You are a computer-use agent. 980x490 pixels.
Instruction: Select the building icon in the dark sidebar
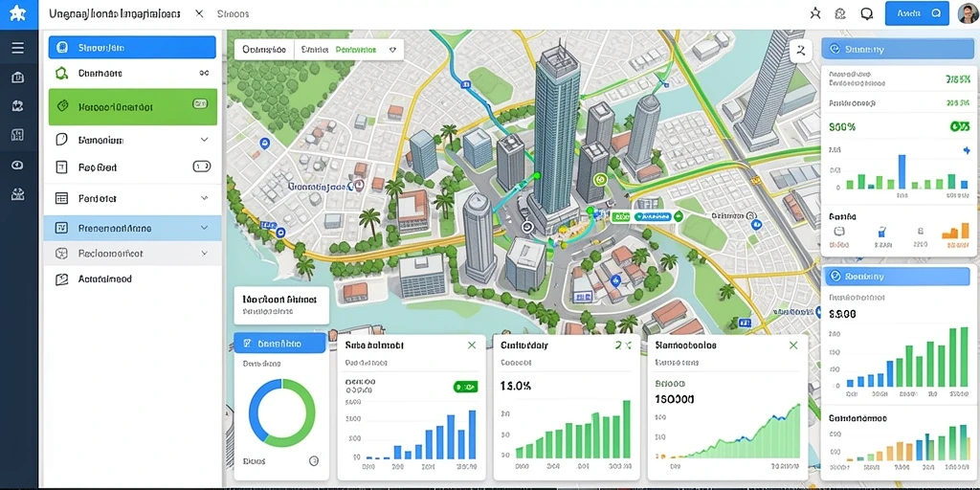[17, 78]
